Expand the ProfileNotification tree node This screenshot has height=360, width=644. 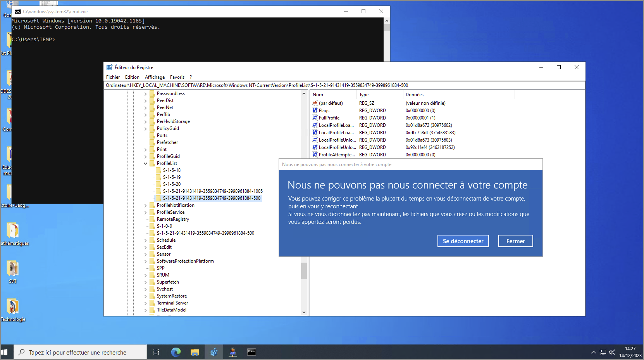click(x=146, y=205)
